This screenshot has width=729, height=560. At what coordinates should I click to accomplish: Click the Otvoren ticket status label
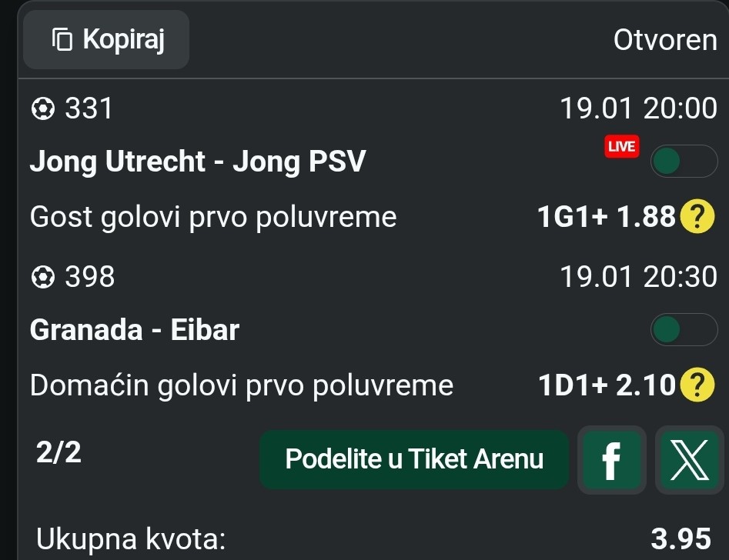click(x=665, y=39)
